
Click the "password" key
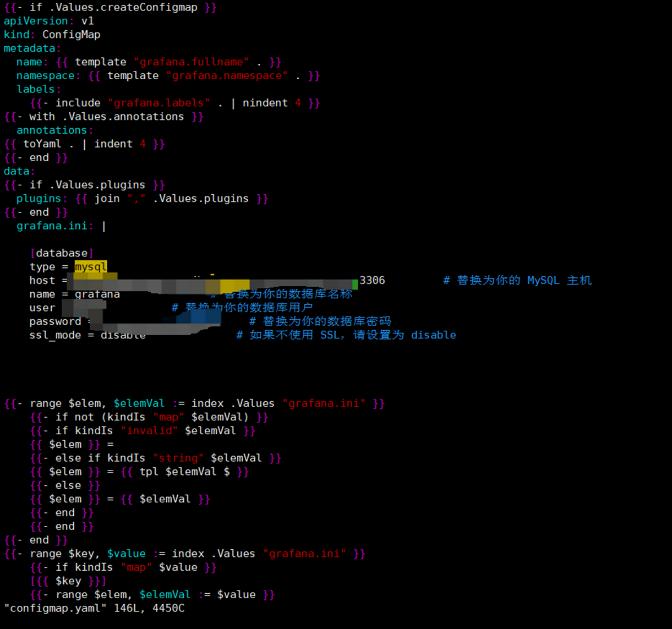[55, 321]
